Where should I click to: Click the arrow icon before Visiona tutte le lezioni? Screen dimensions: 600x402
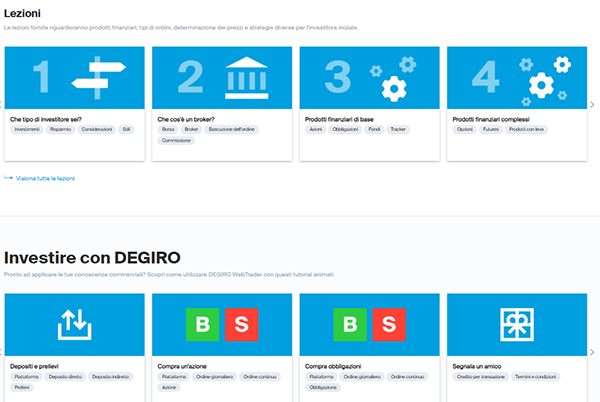coord(8,178)
